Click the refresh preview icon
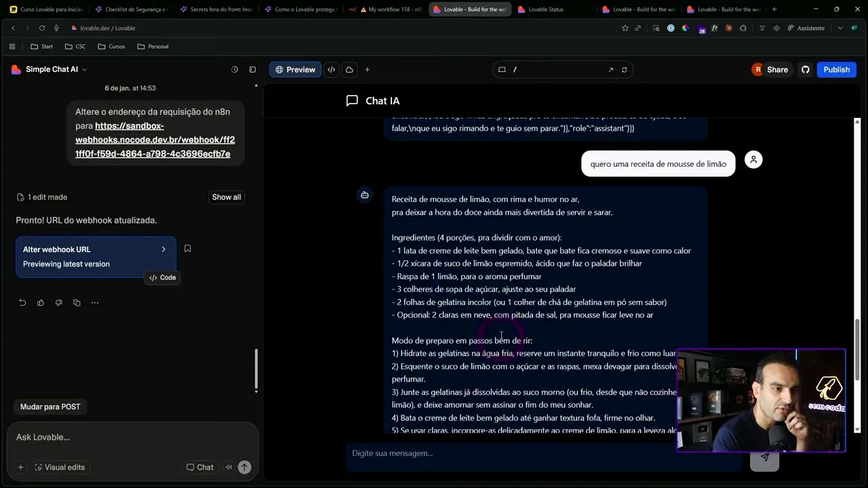Viewport: 868px width, 488px height. click(x=625, y=69)
